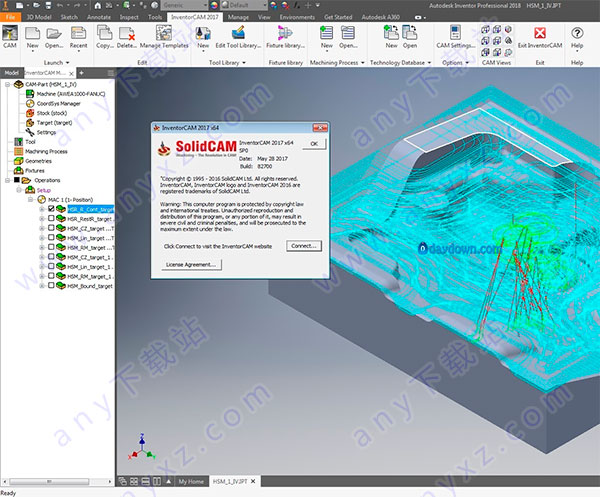Check the HSM_Lin_target_1 operation checkbox
The image size is (600, 497).
click(51, 266)
